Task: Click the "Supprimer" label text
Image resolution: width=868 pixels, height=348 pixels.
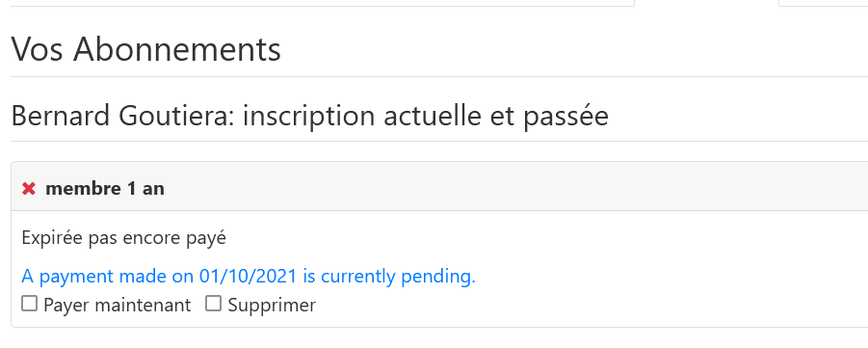Action: pyautogui.click(x=272, y=305)
